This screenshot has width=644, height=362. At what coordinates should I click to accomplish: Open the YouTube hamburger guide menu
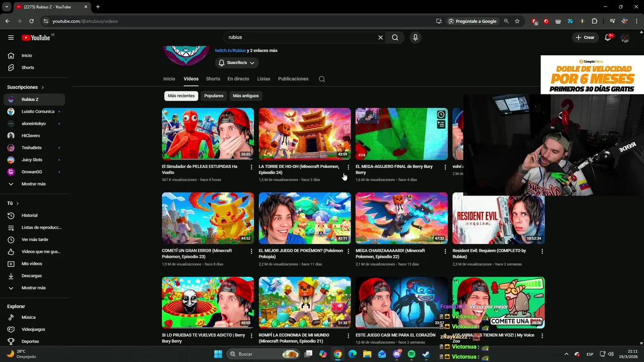click(11, 37)
